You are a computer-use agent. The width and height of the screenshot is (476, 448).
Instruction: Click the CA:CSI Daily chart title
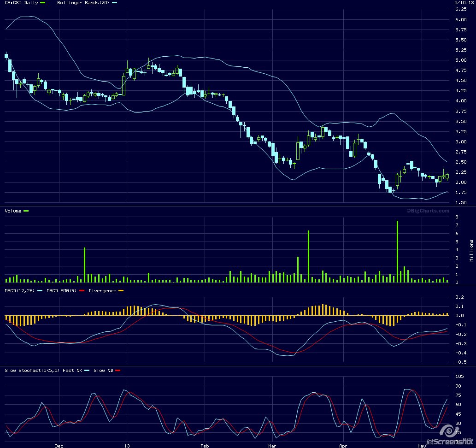click(x=22, y=3)
